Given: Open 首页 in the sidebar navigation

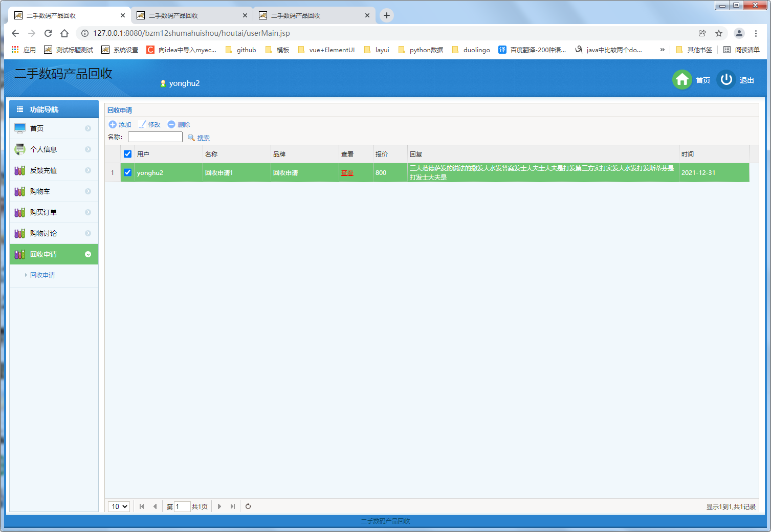Looking at the screenshot, I should [54, 128].
